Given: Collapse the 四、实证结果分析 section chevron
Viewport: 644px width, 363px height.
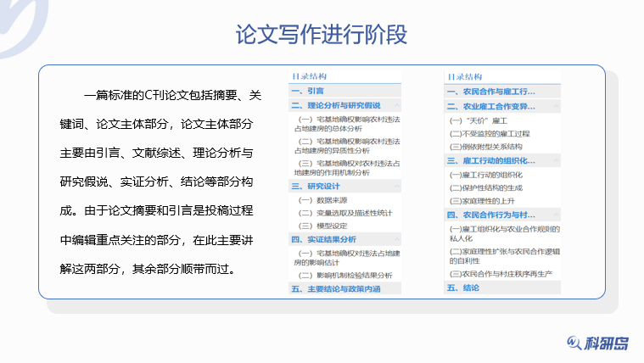Looking at the screenshot, I should (x=397, y=239).
